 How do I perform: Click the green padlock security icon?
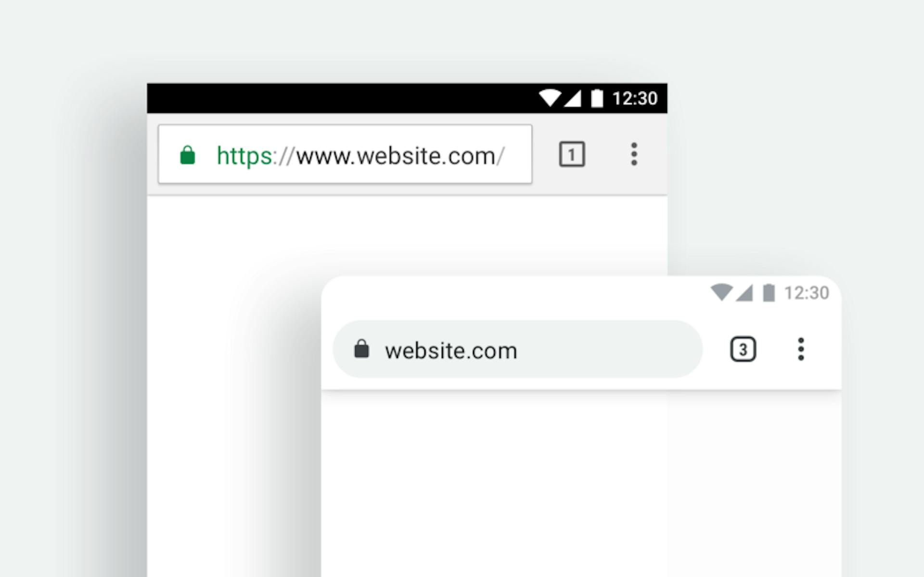187,155
